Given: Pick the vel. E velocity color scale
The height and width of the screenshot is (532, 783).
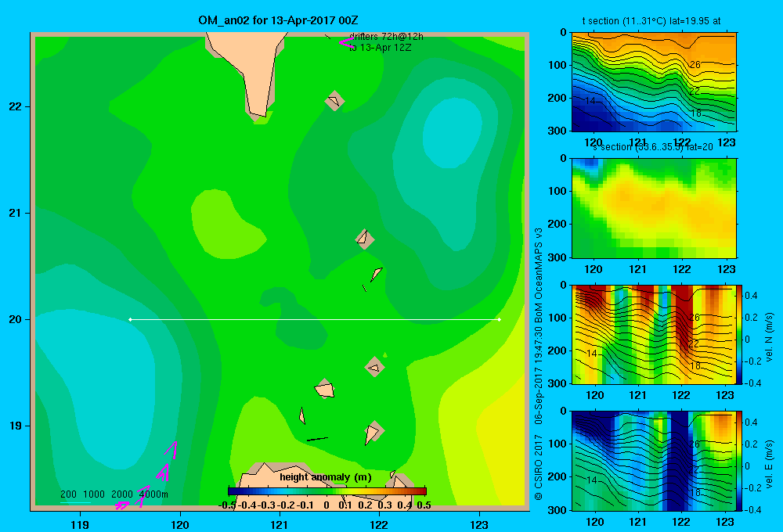Looking at the screenshot, I should [740, 461].
